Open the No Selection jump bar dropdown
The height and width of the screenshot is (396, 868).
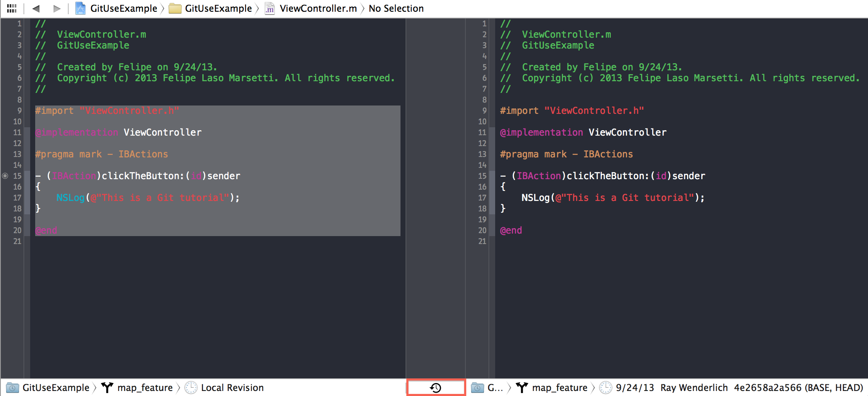pyautogui.click(x=395, y=8)
